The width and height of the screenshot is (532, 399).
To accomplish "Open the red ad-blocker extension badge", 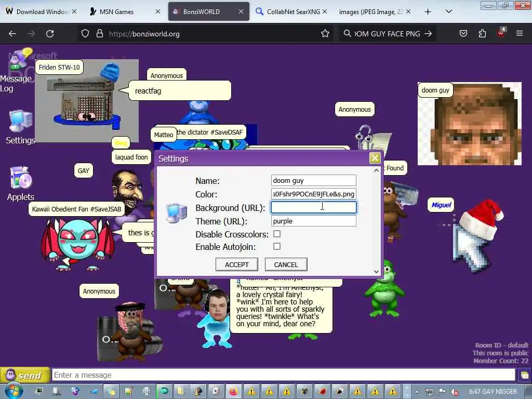I will (501, 33).
